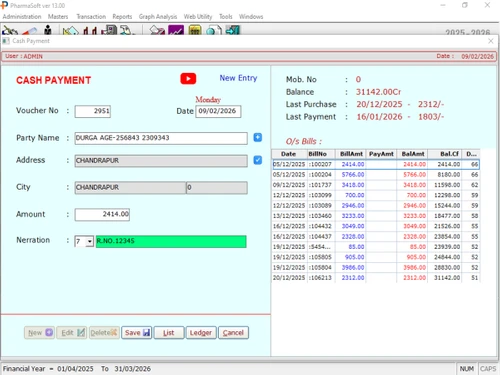Click the Edit button
Image resolution: width=500 pixels, height=375 pixels.
click(x=72, y=333)
